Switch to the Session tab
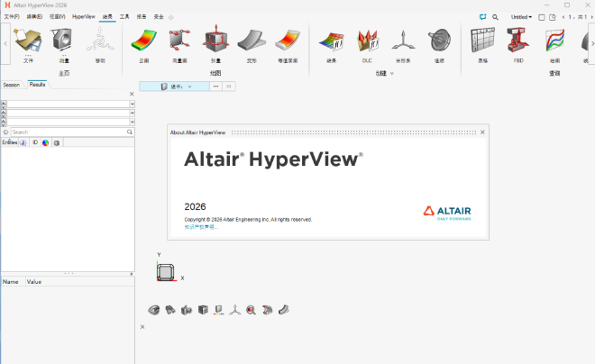 (x=12, y=85)
